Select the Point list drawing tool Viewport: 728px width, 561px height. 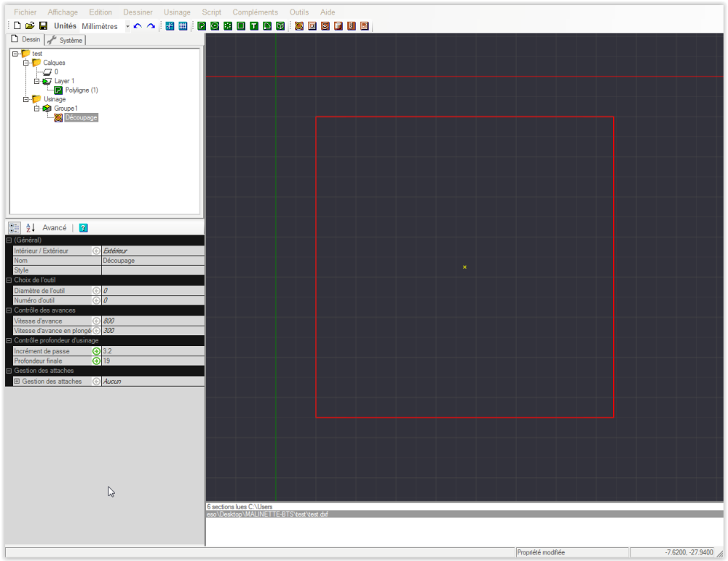[x=227, y=26]
